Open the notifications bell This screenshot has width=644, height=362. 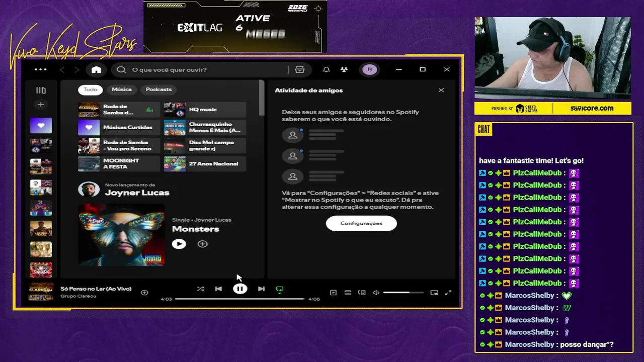coord(326,70)
